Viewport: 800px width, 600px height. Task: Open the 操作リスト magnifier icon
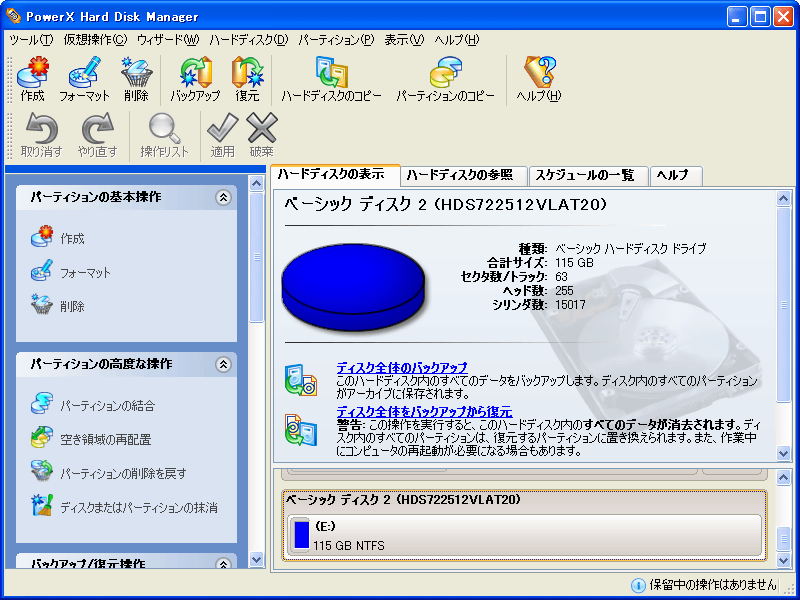[164, 135]
